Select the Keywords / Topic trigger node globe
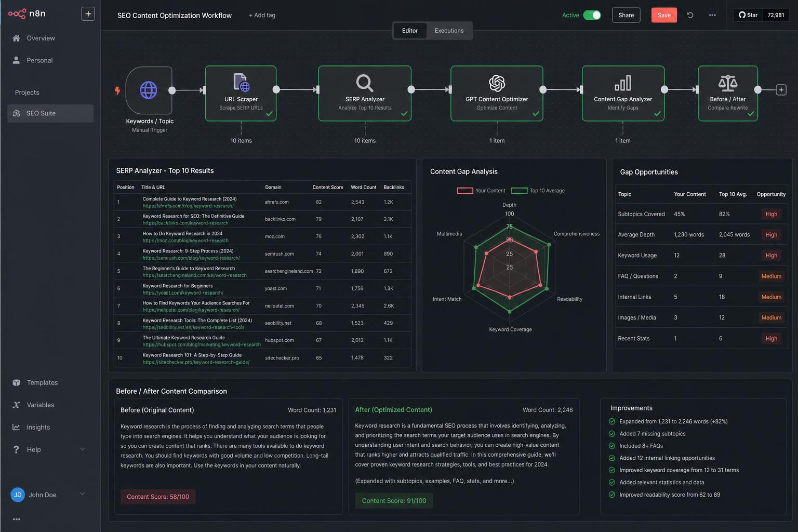 click(149, 90)
